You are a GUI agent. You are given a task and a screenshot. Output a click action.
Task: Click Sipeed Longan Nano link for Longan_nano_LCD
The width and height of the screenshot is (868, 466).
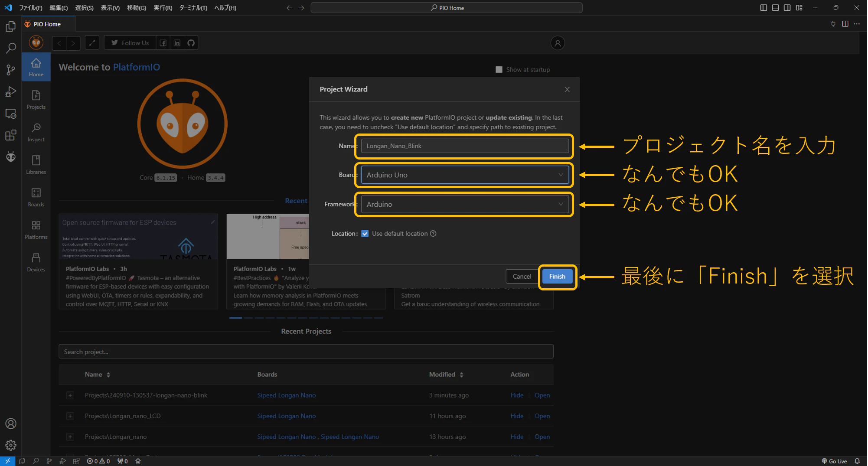[286, 416]
